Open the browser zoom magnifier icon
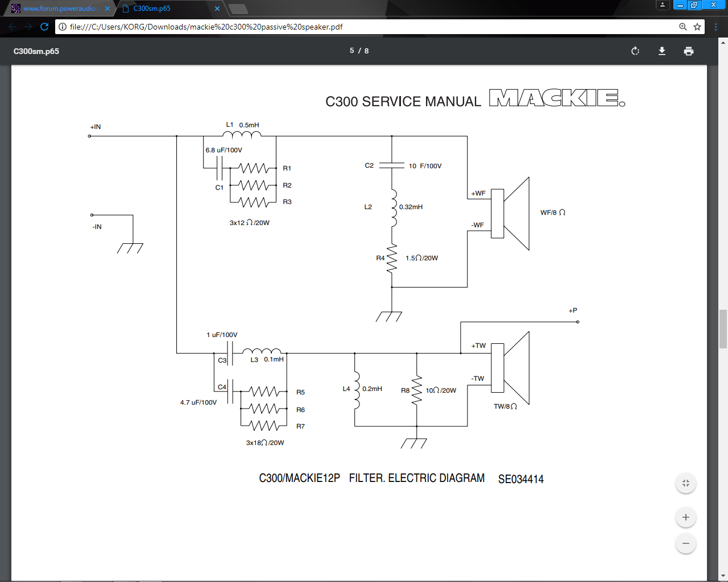 (x=683, y=27)
